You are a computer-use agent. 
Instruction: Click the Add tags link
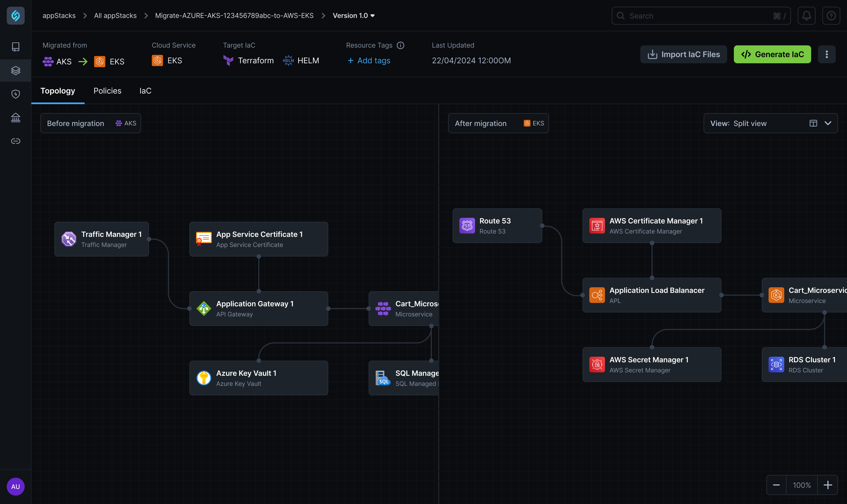click(368, 60)
